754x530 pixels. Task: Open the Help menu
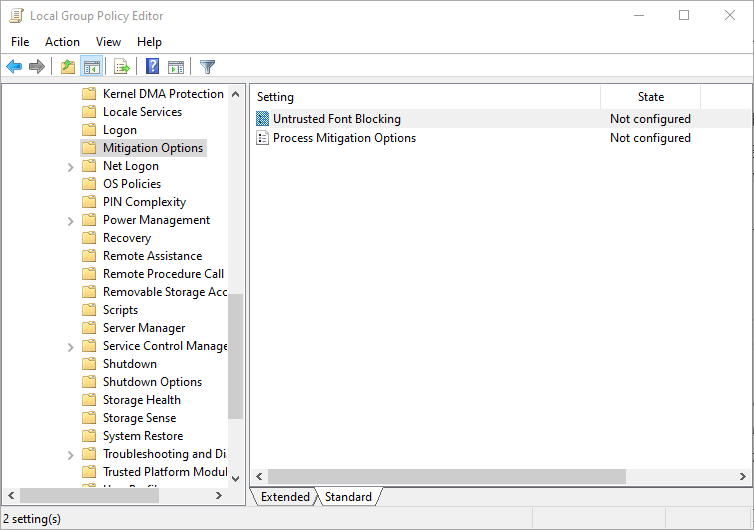[x=149, y=42]
